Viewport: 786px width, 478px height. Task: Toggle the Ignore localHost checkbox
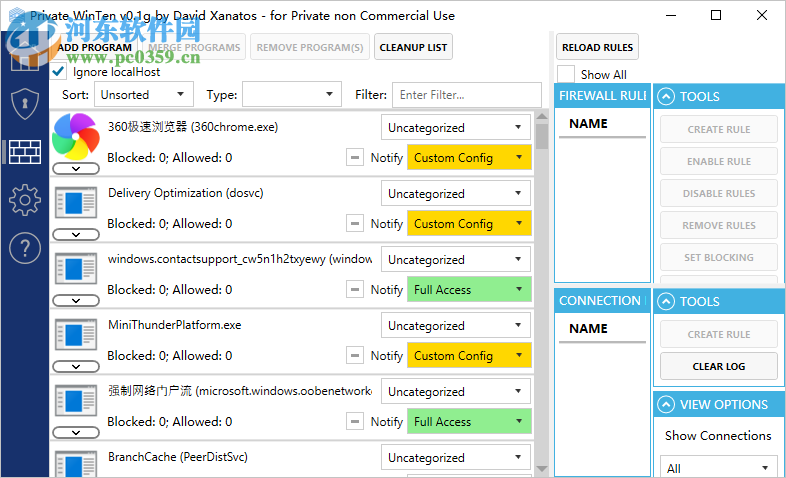tap(58, 72)
